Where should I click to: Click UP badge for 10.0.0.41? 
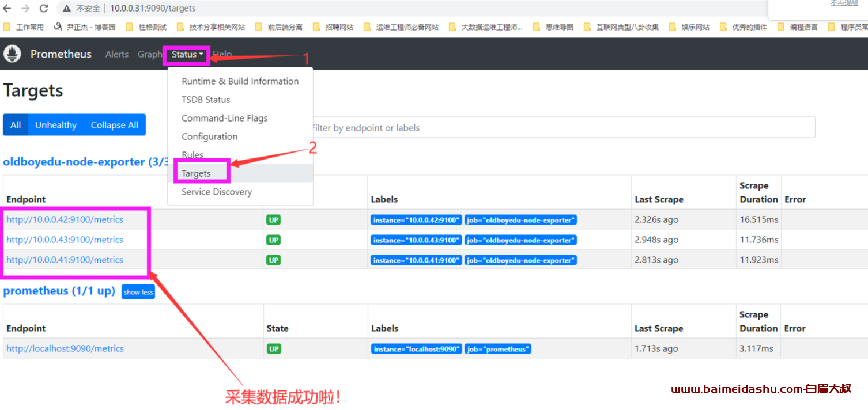tap(274, 260)
